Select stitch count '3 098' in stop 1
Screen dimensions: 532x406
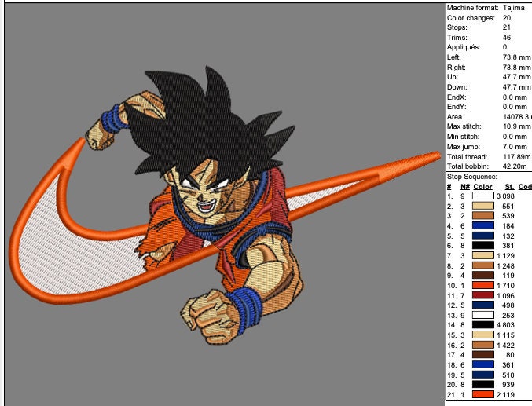tap(505, 196)
